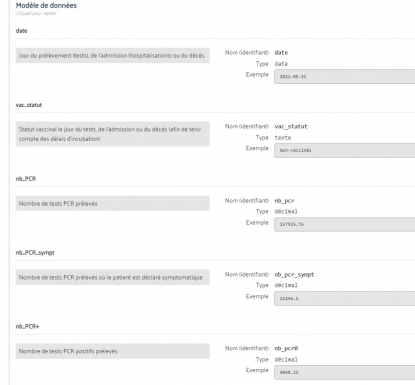Click the 'texte' type value of vac_statut
Screen dimensions: 415x385
pos(283,137)
